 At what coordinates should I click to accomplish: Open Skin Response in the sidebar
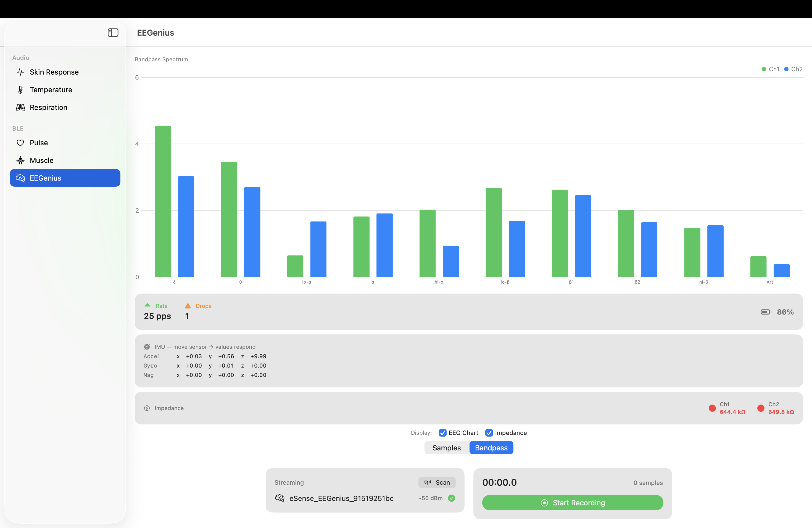[x=65, y=72]
